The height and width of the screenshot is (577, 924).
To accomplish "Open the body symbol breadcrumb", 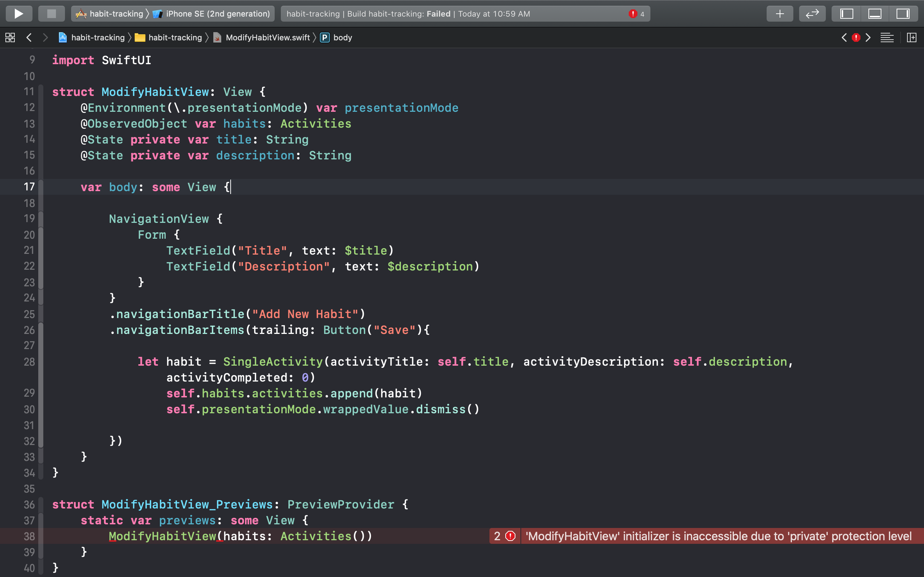I will (x=342, y=38).
